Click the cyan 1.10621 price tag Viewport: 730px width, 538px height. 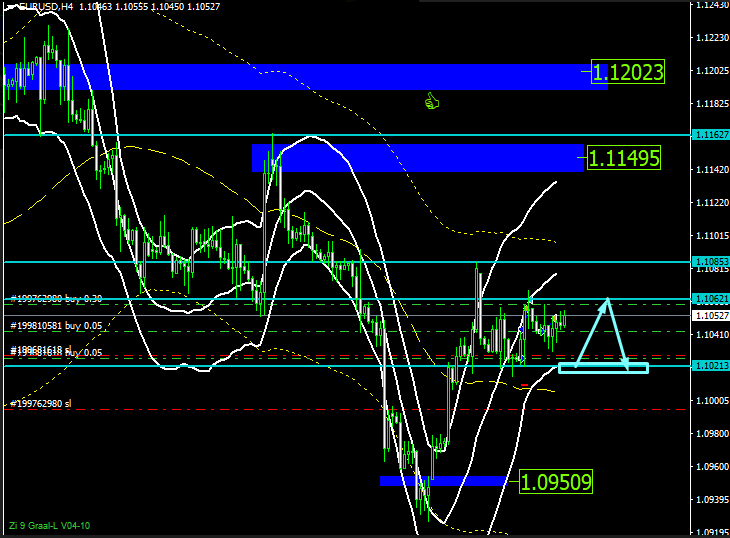[x=711, y=299]
